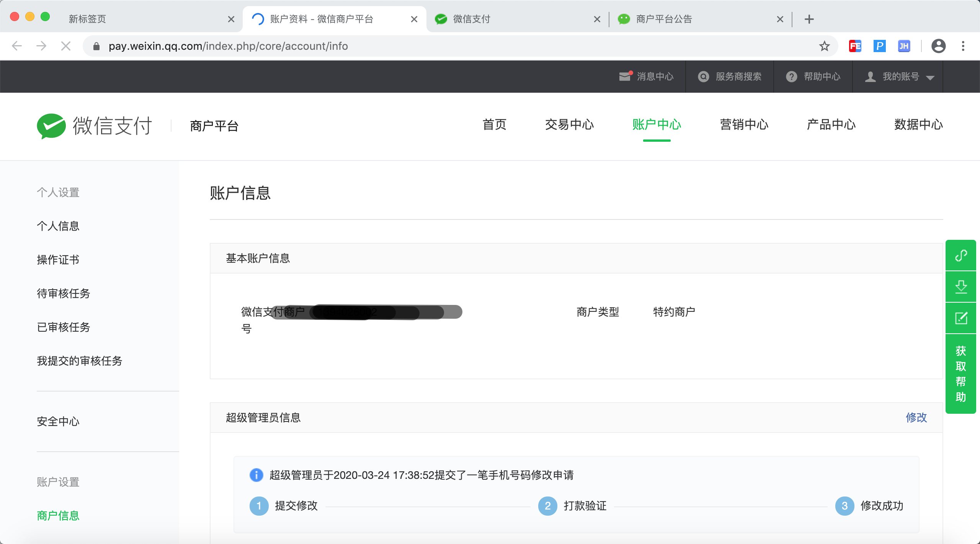Stop page loading with the X button

(66, 46)
